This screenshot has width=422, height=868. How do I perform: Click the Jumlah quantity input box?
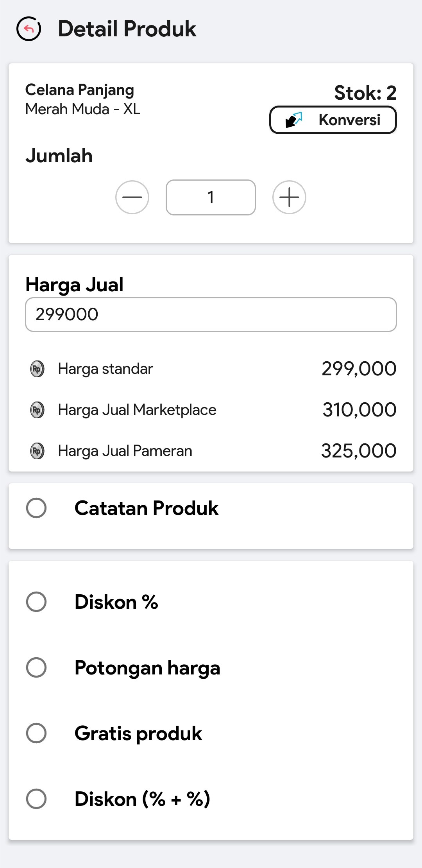point(211,197)
